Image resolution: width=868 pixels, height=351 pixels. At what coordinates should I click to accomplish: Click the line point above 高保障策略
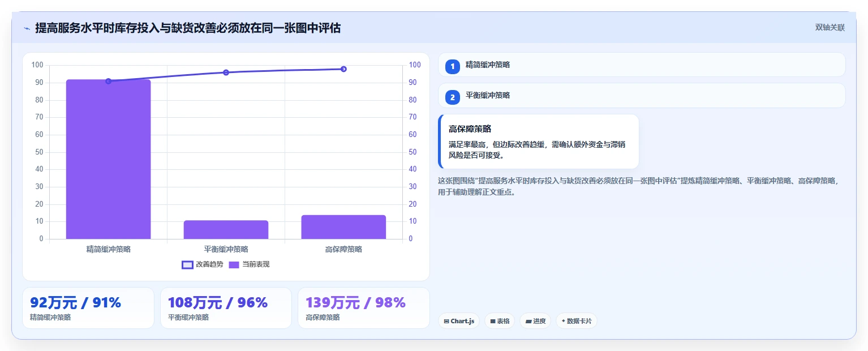[x=343, y=69]
